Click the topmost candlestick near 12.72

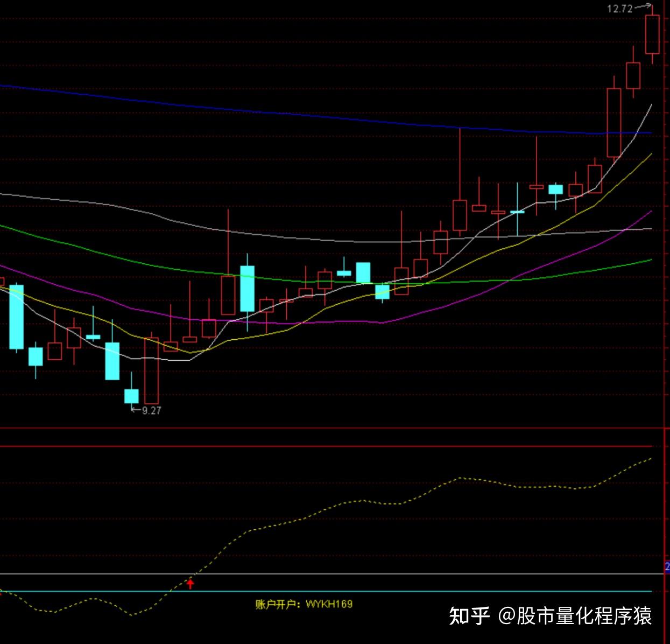pyautogui.click(x=652, y=34)
